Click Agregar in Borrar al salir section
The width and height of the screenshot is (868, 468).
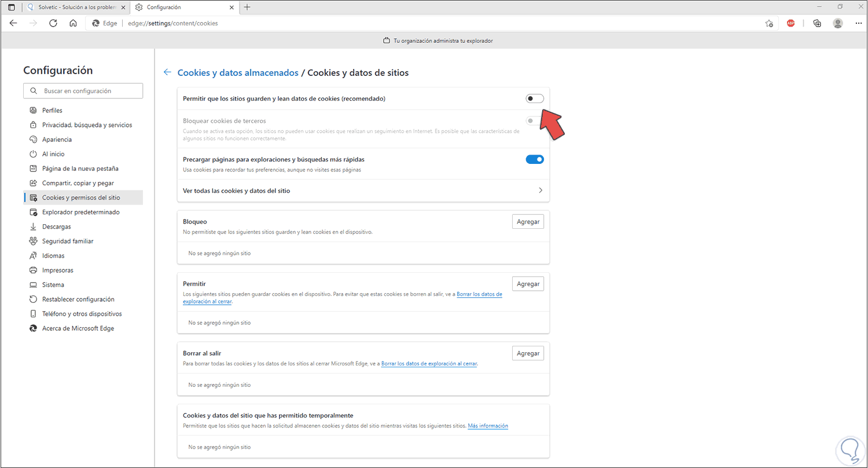528,353
